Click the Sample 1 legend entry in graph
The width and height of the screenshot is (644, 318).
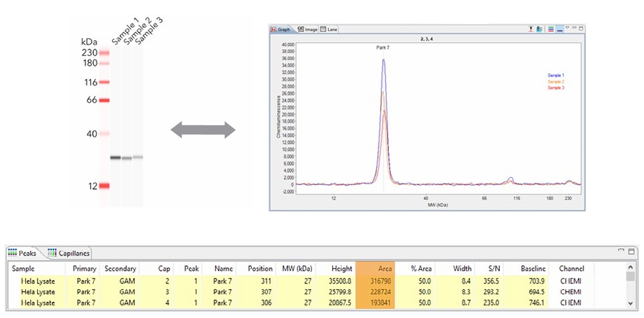click(x=556, y=75)
